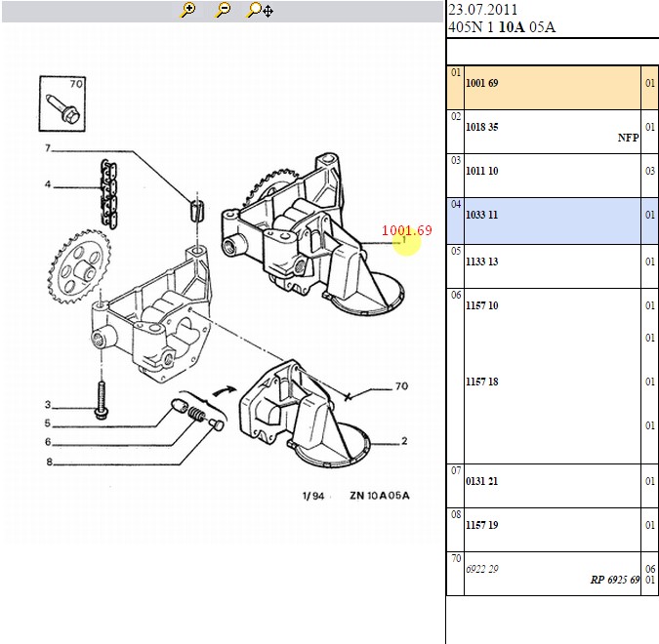Click reference number 70 in parts table

tap(456, 559)
